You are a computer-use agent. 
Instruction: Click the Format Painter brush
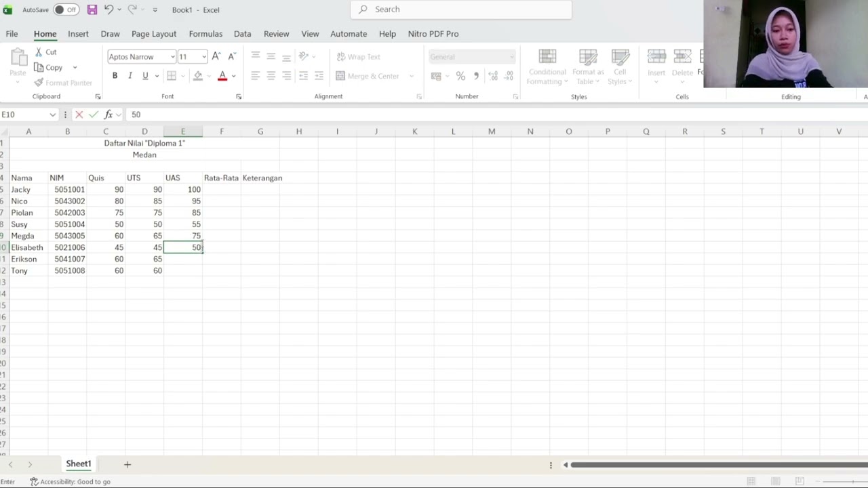[x=63, y=83]
